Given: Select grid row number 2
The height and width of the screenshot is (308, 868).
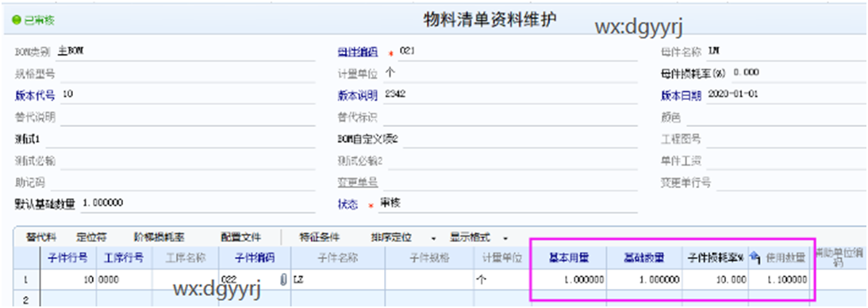Looking at the screenshot, I should tap(26, 300).
